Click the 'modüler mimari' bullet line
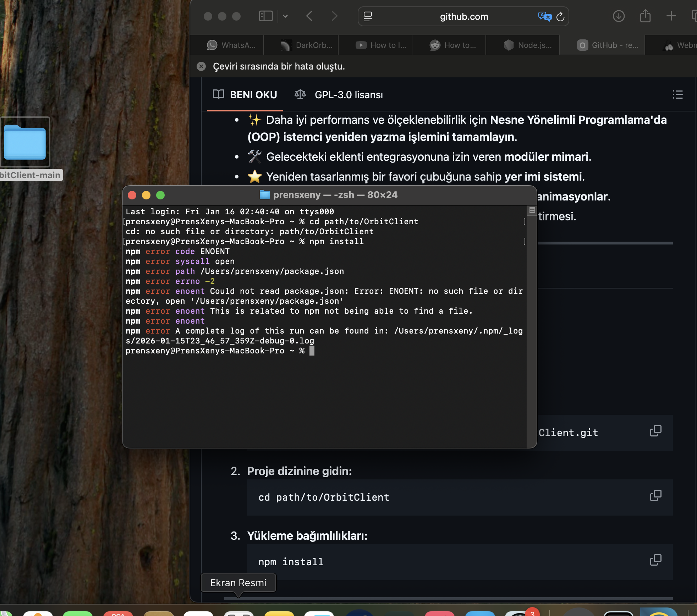This screenshot has height=616, width=697. point(419,157)
